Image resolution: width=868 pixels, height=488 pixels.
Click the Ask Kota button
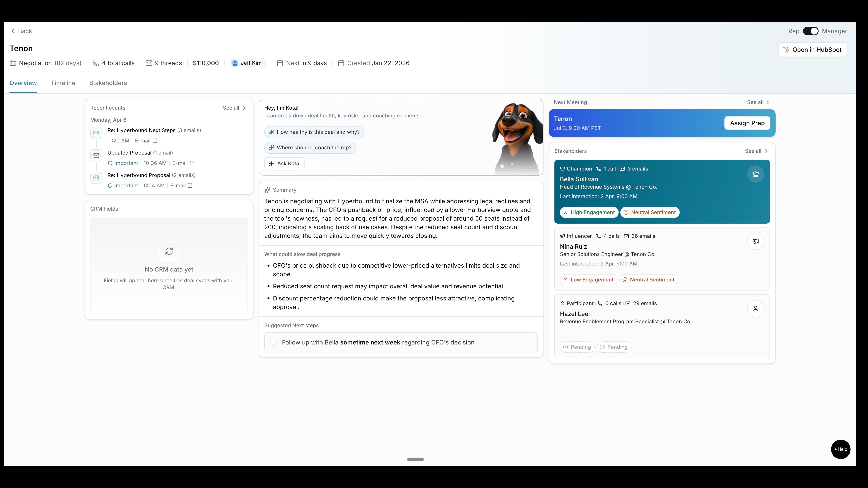284,163
